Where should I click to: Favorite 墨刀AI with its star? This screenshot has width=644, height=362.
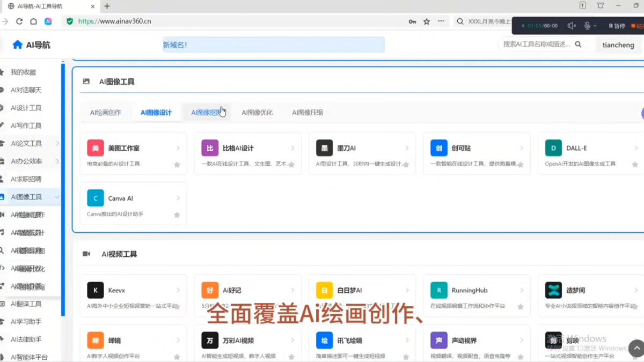[x=406, y=165]
